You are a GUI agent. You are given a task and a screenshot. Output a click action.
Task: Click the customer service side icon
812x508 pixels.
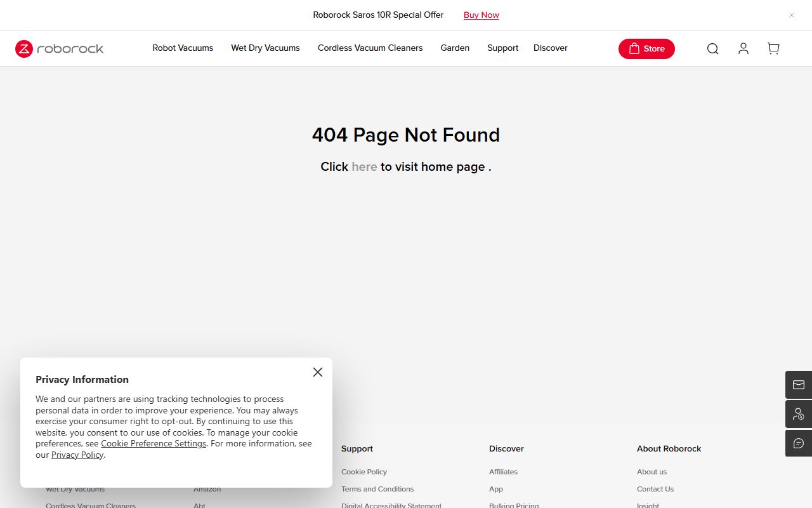[x=799, y=414]
